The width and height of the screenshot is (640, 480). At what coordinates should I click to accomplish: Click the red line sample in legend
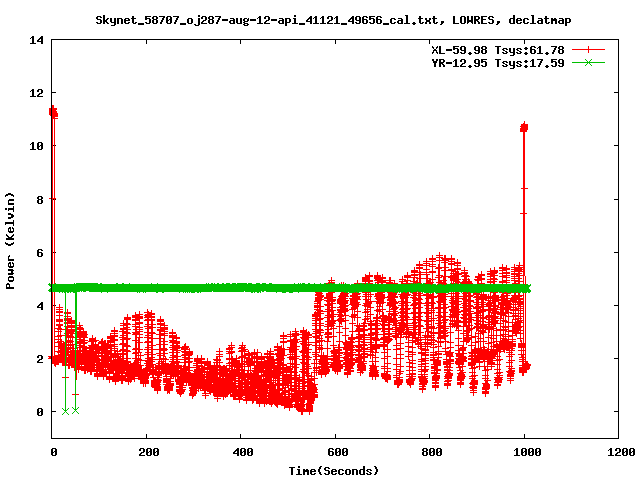pos(588,50)
